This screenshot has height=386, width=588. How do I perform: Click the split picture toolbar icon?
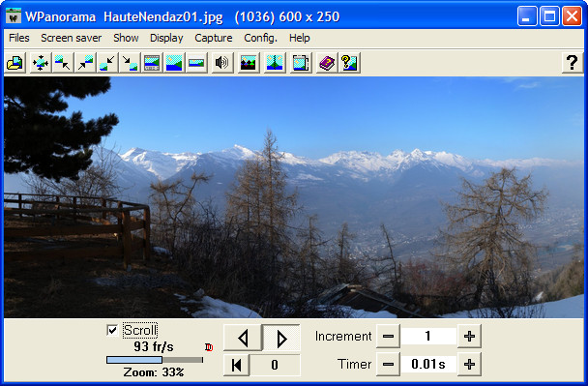pyautogui.click(x=275, y=63)
